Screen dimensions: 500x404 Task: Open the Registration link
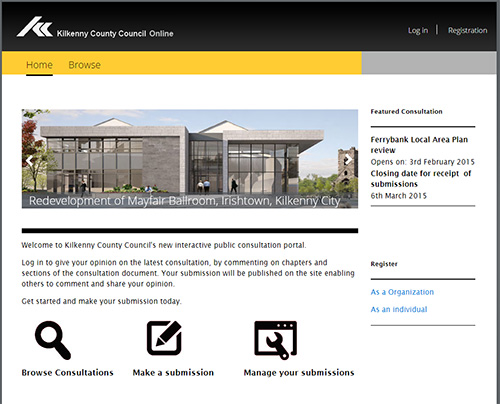[x=467, y=30]
